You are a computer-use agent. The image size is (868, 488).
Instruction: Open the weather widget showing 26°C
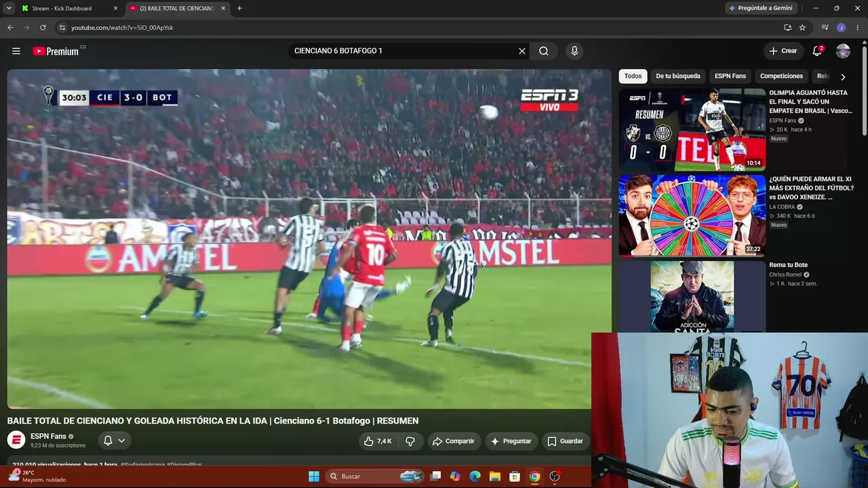click(x=37, y=476)
